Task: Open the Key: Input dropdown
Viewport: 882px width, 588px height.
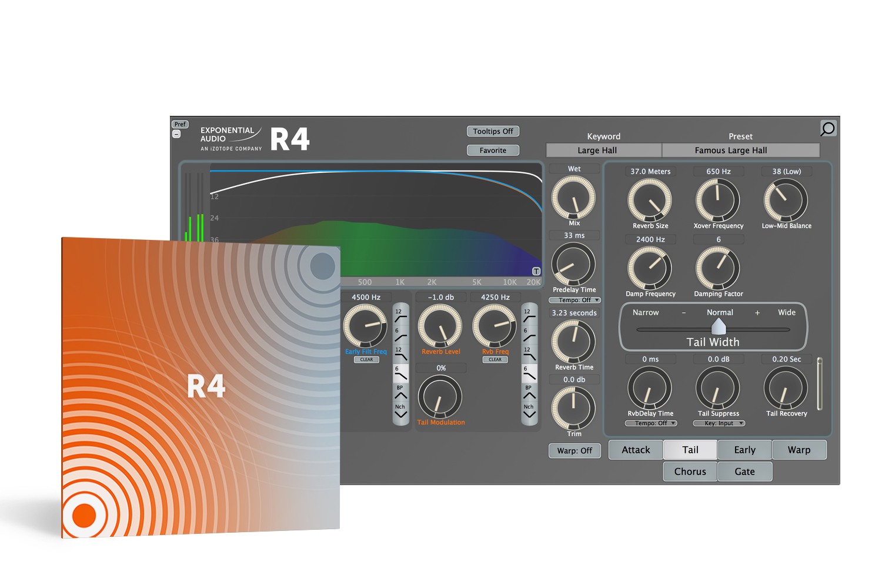Action: pos(719,423)
